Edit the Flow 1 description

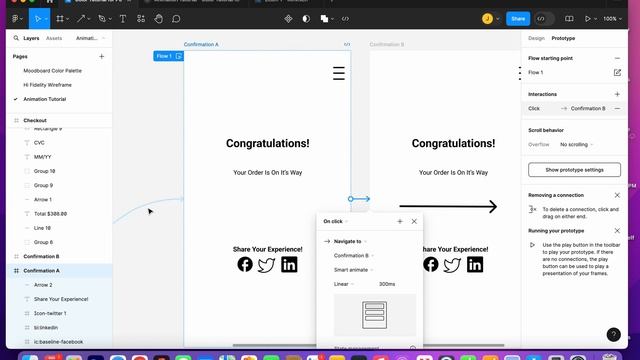617,72
